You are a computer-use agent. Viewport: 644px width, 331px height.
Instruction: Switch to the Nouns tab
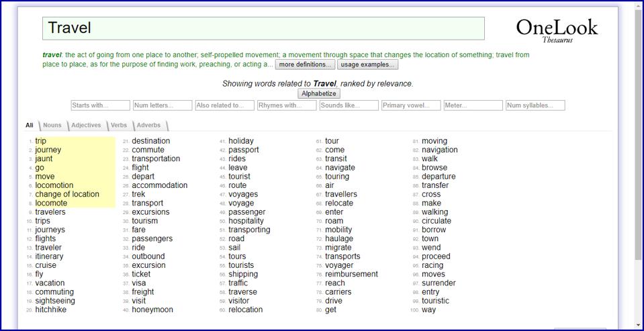click(x=52, y=126)
